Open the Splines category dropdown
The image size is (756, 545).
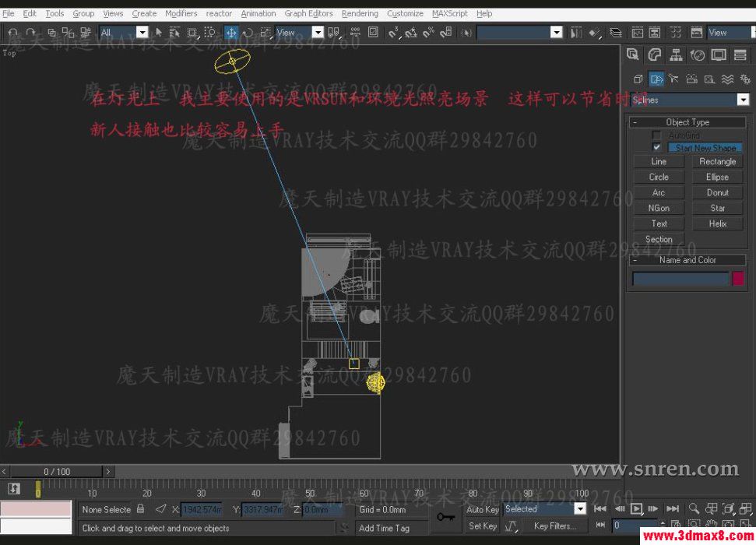click(x=743, y=99)
